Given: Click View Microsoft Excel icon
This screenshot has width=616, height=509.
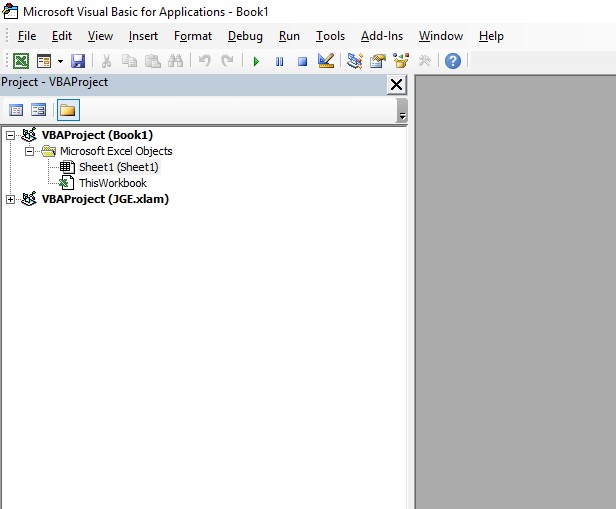Looking at the screenshot, I should point(21,61).
